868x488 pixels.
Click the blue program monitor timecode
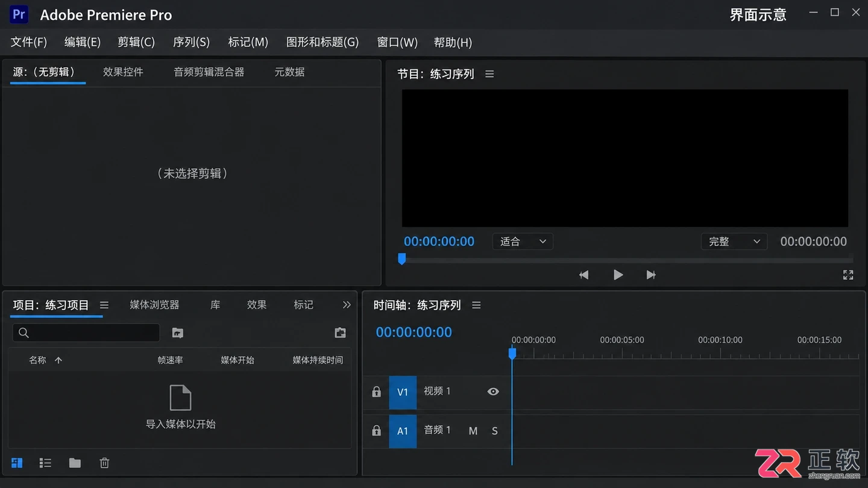439,242
